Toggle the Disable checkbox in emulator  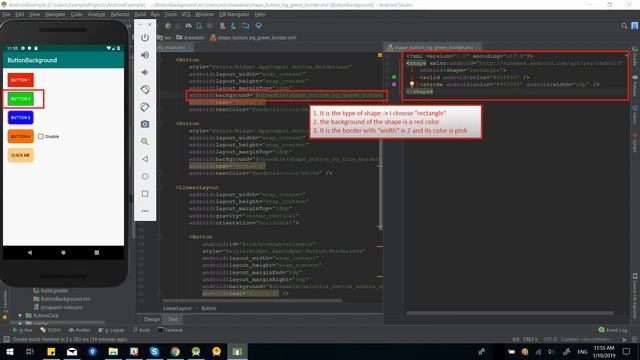pos(41,136)
